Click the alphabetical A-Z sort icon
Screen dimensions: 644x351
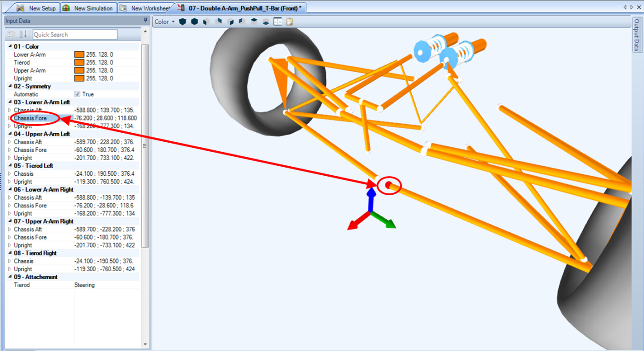pyautogui.click(x=23, y=34)
